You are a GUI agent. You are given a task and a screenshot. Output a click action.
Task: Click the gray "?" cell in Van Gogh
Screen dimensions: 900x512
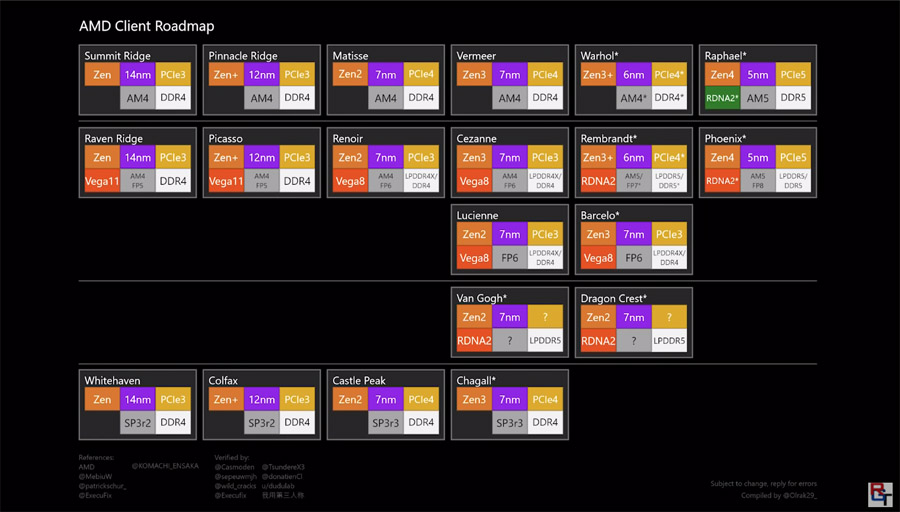(510, 340)
